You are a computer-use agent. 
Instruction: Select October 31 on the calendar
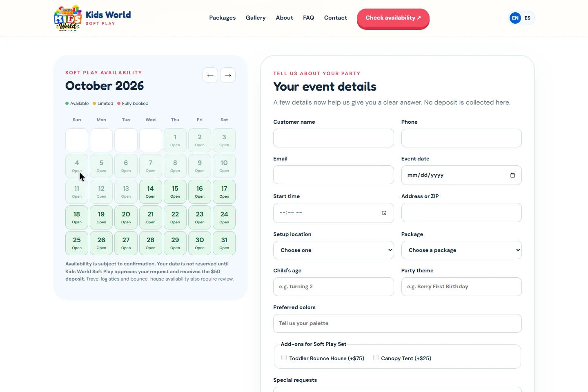224,243
